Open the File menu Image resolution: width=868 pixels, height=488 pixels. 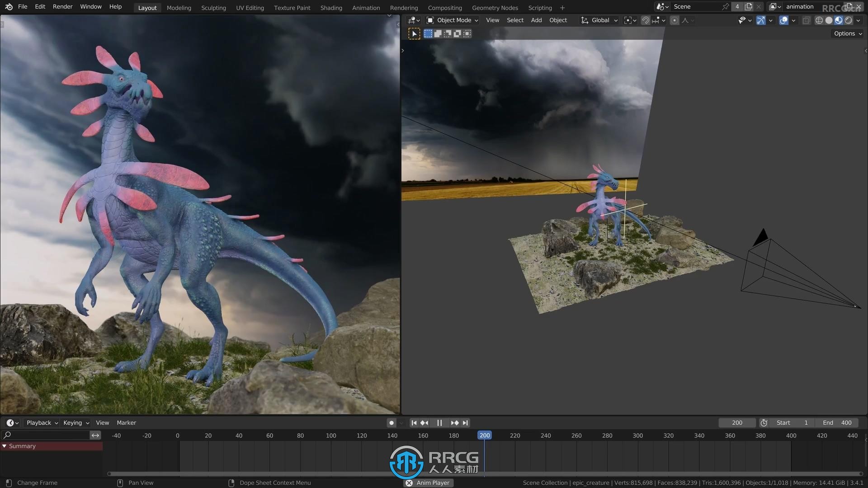point(23,7)
